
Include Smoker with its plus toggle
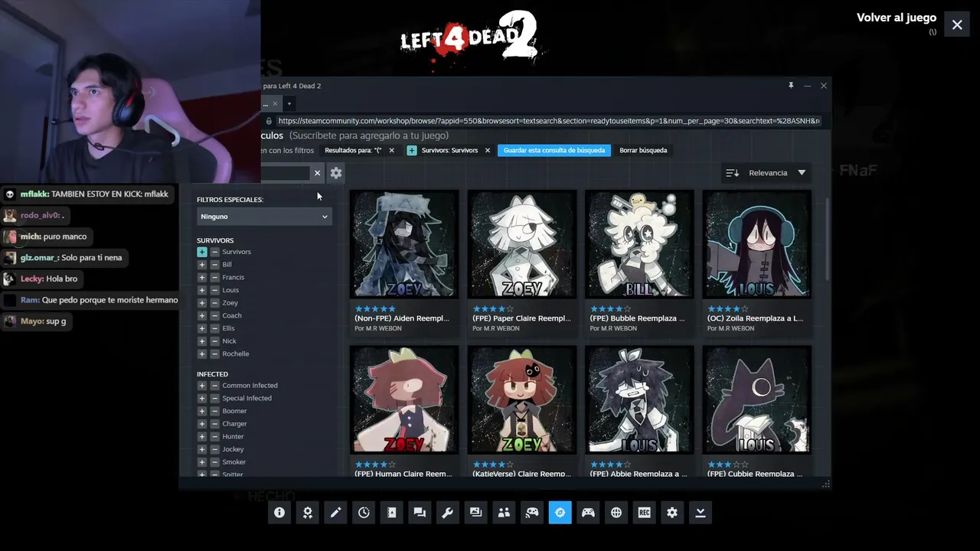202,462
